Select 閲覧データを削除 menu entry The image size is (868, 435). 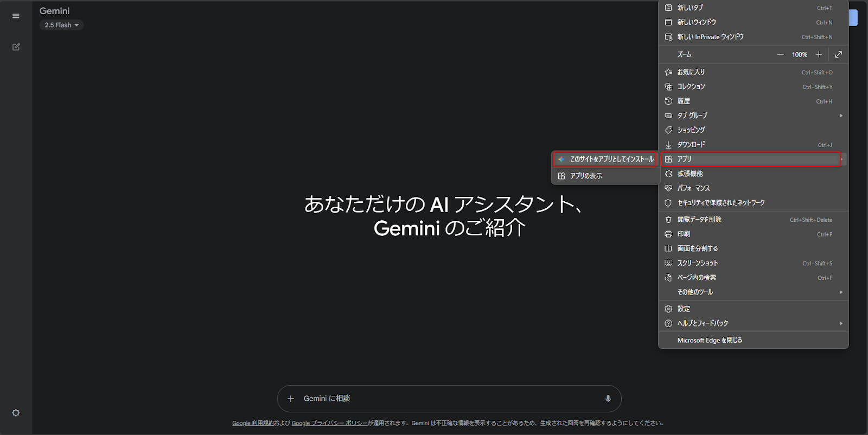pos(699,220)
